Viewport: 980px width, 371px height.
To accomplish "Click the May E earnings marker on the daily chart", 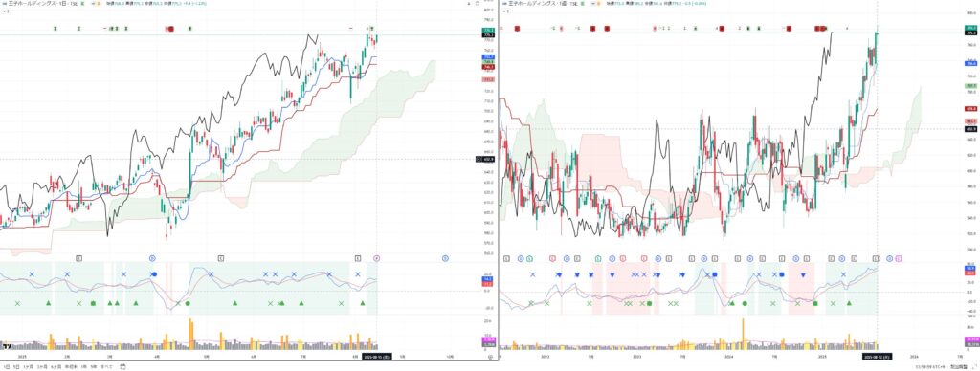I will (221, 258).
